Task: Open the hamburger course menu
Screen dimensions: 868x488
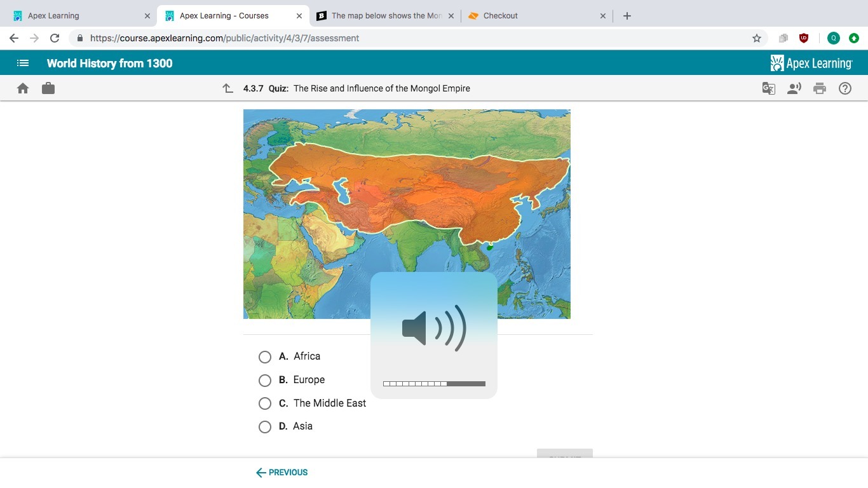Action: tap(23, 63)
